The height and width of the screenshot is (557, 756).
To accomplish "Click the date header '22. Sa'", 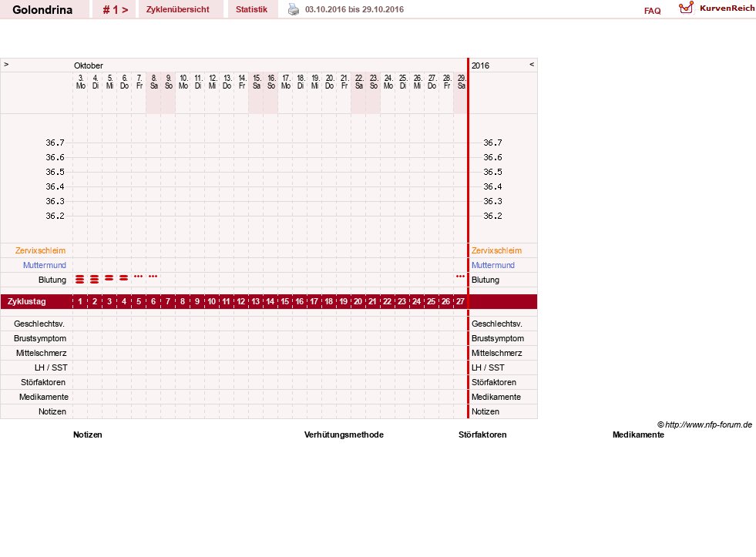I will coord(358,82).
